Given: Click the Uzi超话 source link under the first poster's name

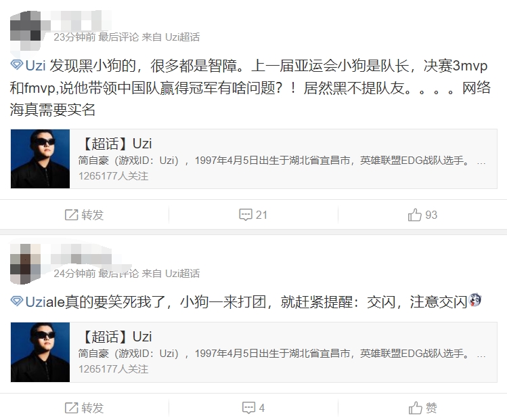Looking at the screenshot, I should click(x=182, y=37).
